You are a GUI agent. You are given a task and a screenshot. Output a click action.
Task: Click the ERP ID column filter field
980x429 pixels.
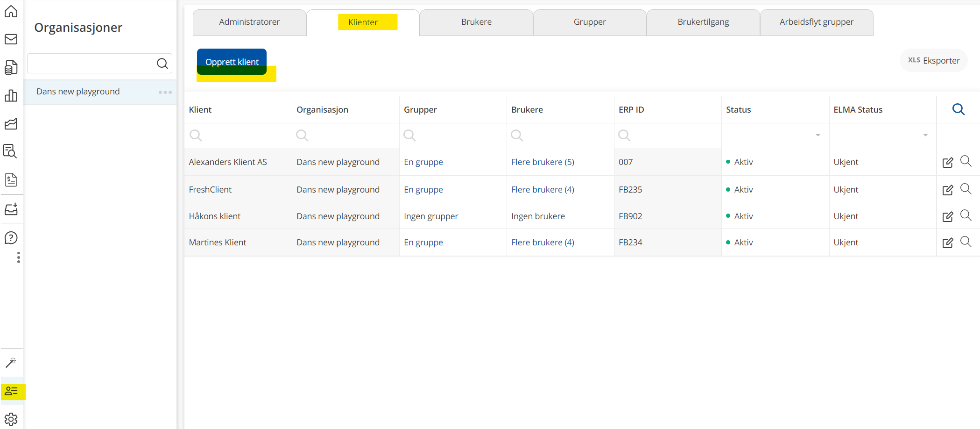[x=668, y=136]
